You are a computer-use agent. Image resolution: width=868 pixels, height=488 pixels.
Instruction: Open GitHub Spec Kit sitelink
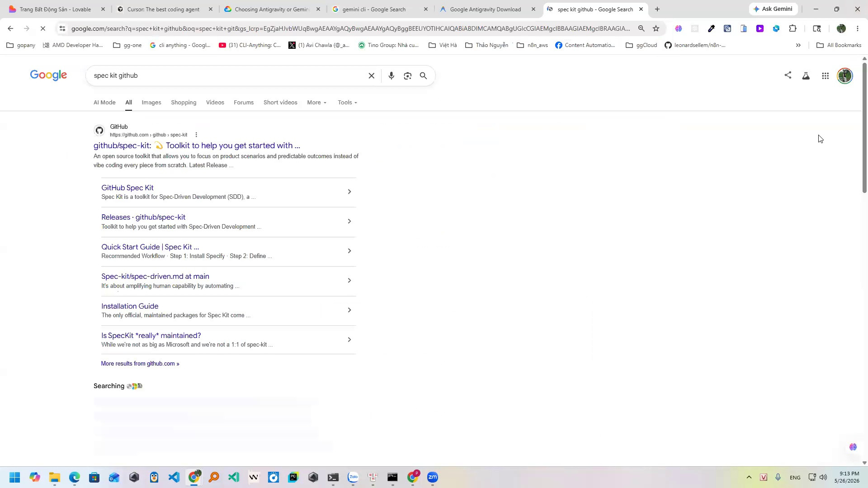(127, 188)
